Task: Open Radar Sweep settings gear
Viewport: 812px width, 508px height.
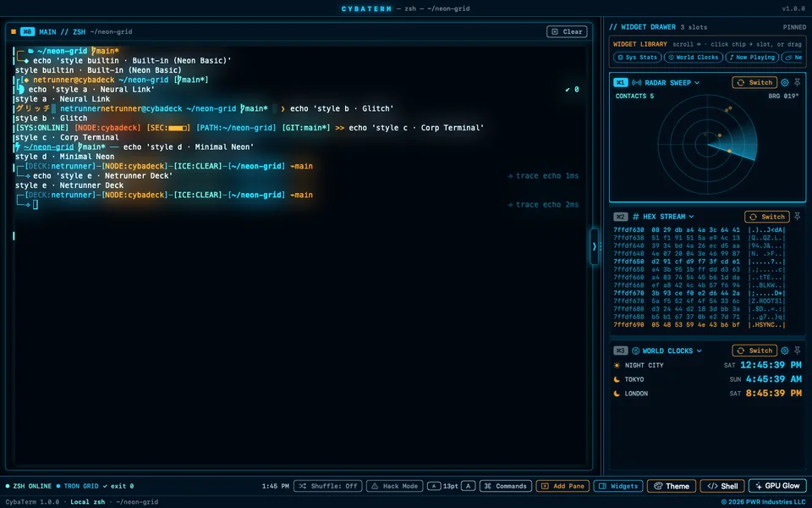Action: [x=785, y=82]
